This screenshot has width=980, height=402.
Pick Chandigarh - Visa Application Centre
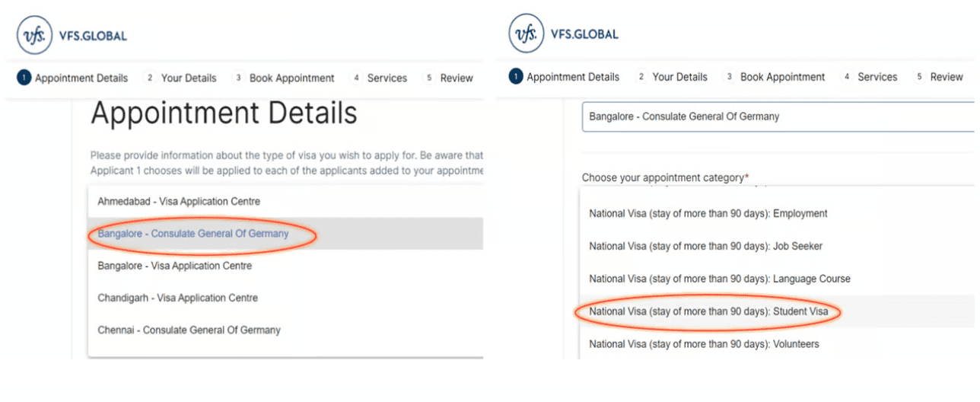[177, 298]
